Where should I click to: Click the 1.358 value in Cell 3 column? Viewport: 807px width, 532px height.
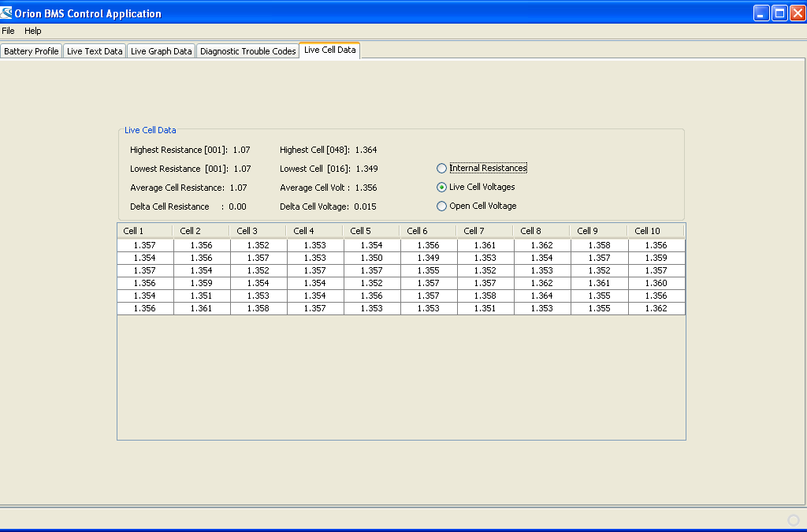pyautogui.click(x=258, y=308)
